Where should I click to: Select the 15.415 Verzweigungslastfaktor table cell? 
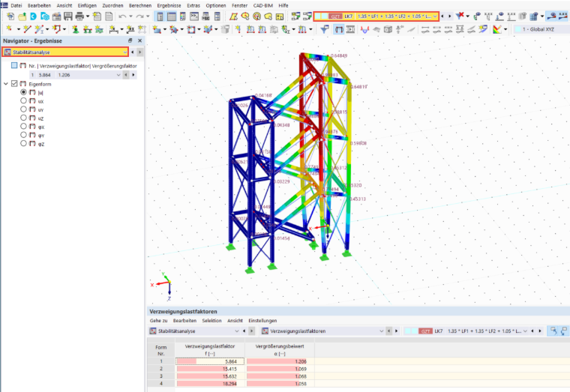coord(210,369)
